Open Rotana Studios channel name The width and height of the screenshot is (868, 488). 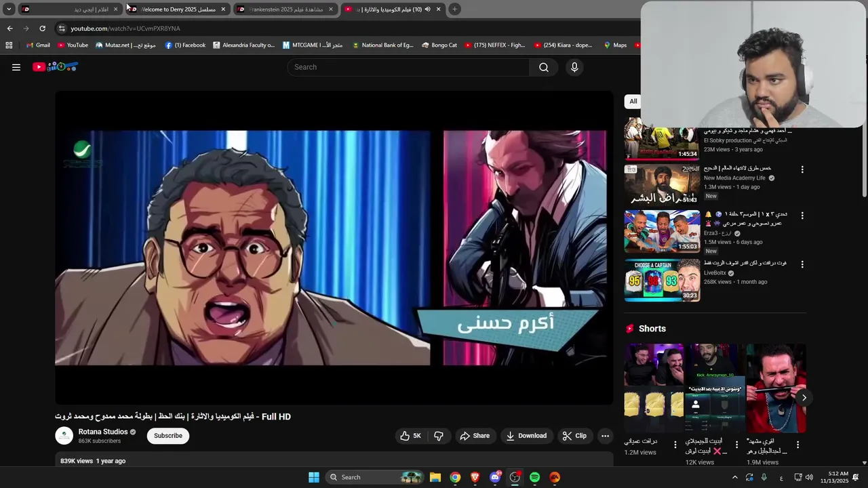(103, 432)
